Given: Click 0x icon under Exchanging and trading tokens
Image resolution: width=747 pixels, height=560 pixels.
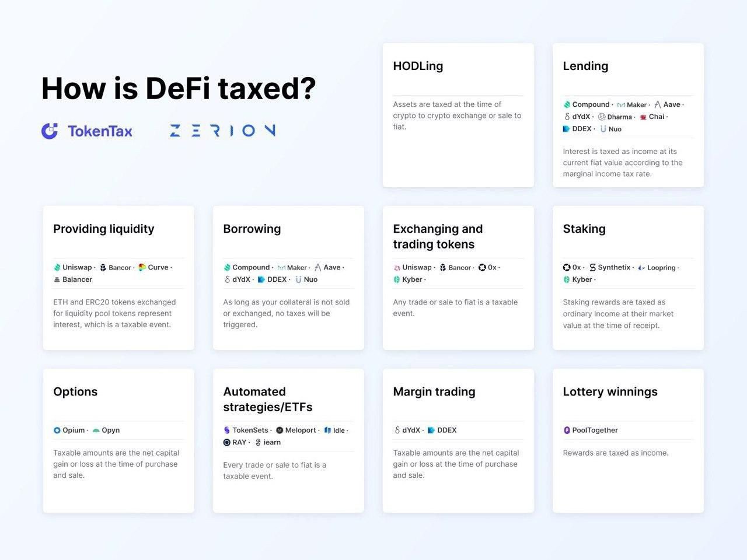Looking at the screenshot, I should pyautogui.click(x=482, y=267).
